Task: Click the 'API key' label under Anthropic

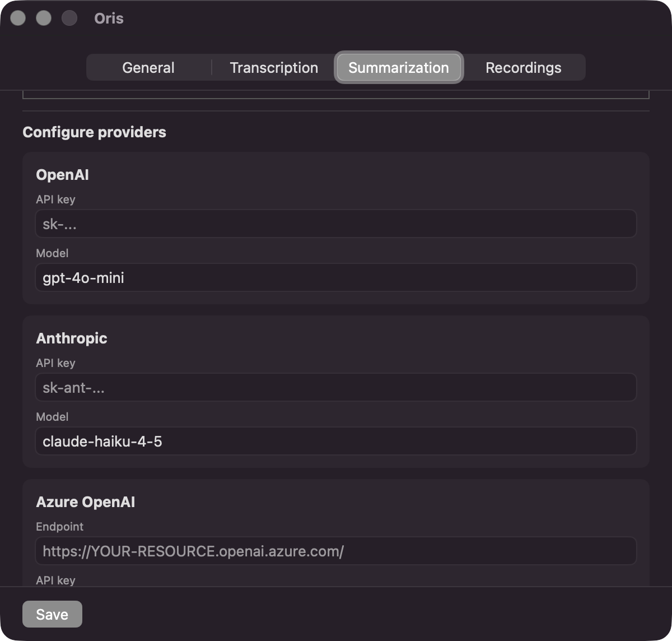Action: [55, 363]
